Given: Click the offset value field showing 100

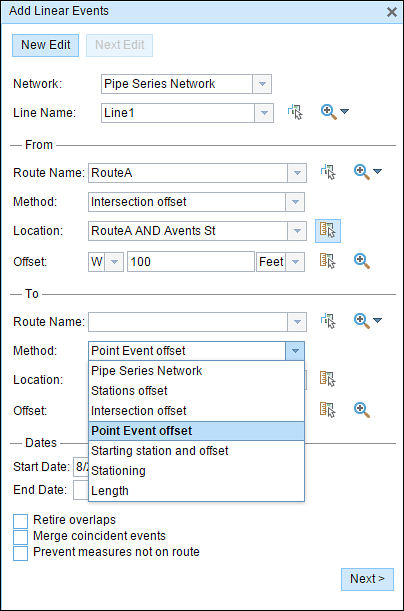Looking at the screenshot, I should (x=191, y=261).
